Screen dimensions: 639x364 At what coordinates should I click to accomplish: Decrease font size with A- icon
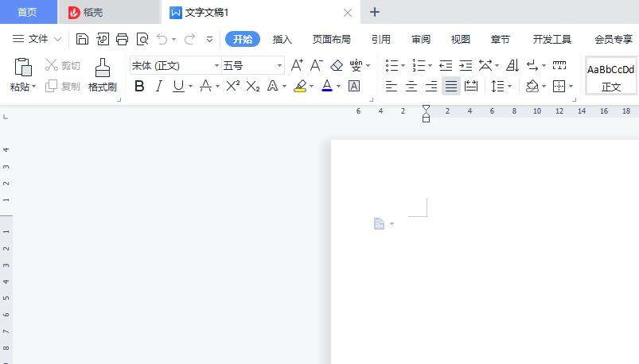pos(316,65)
